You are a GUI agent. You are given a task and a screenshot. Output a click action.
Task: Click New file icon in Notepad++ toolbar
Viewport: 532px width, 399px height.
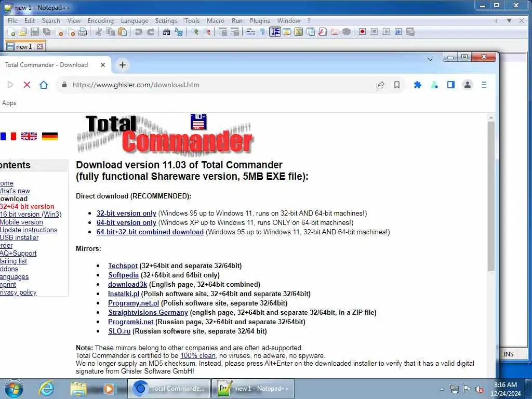pyautogui.click(x=11, y=32)
